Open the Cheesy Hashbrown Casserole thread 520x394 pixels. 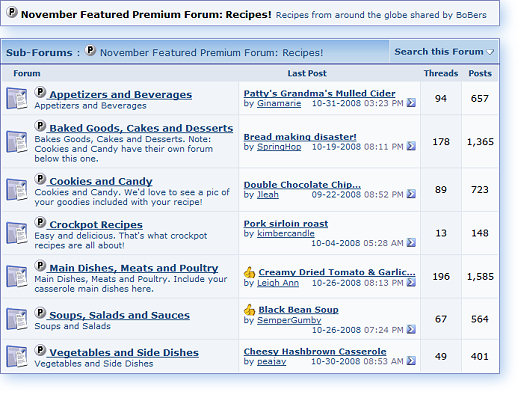point(315,352)
